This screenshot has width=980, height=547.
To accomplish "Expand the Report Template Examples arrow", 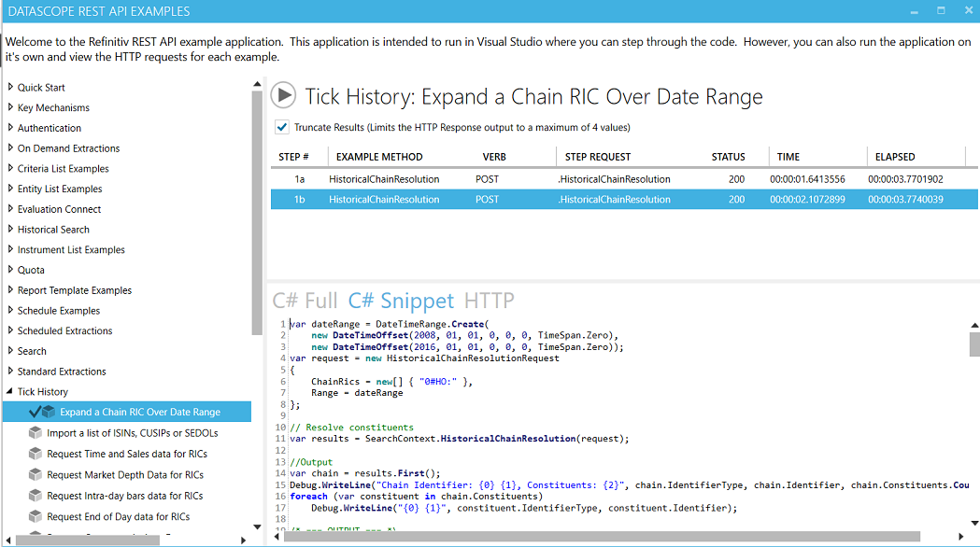I will coord(10,289).
